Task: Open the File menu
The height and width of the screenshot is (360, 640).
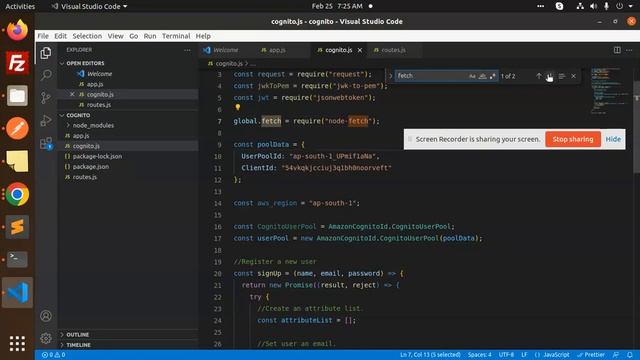Action: pyautogui.click(x=43, y=36)
